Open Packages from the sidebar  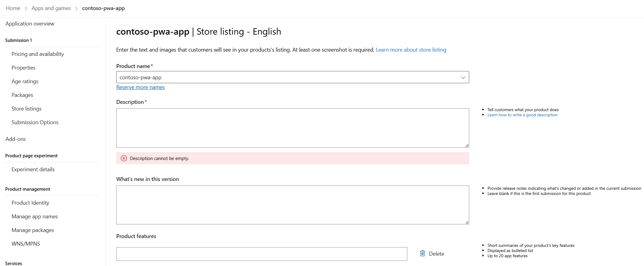[22, 95]
